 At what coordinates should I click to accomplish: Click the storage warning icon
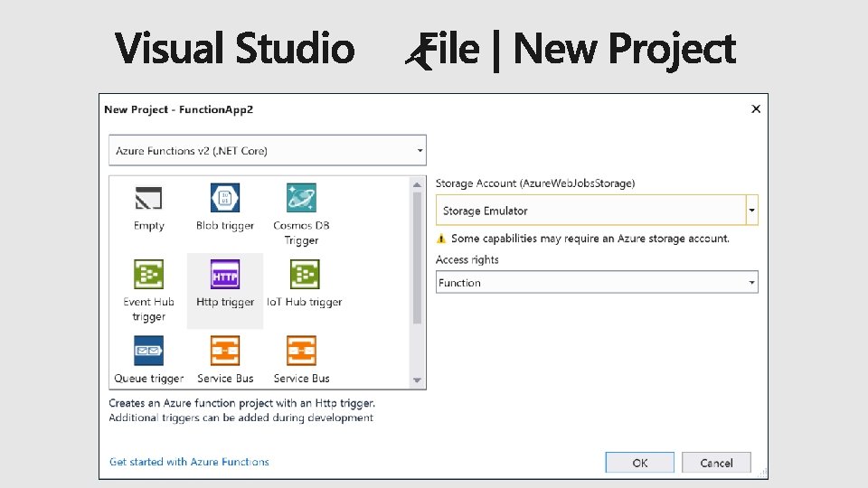tap(441, 239)
